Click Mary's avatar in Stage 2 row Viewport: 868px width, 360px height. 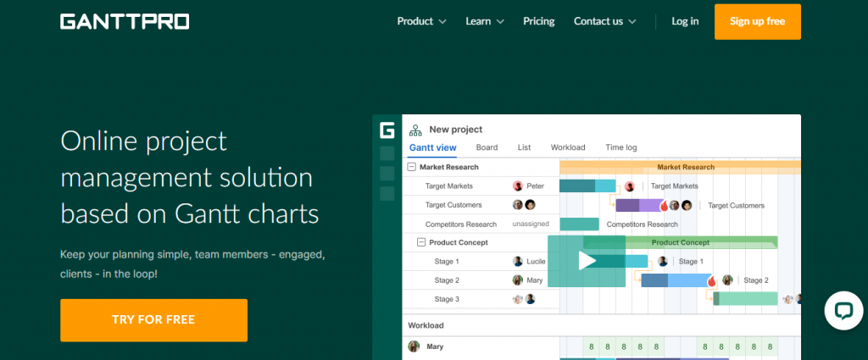518,280
